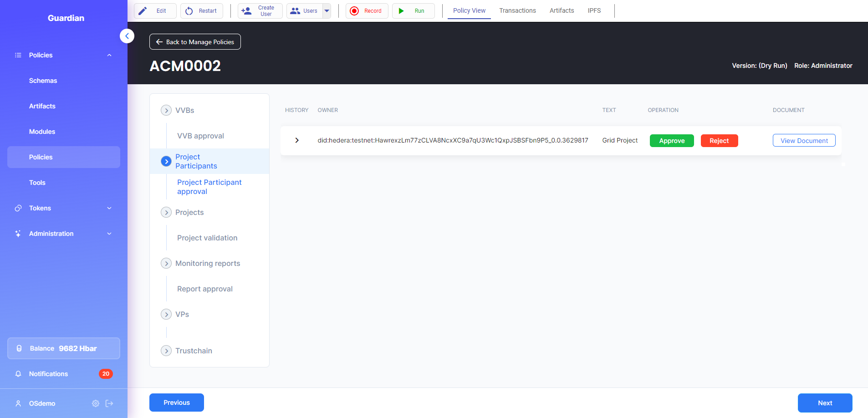
Task: Open settings gear next to OSdemo
Action: point(96,403)
